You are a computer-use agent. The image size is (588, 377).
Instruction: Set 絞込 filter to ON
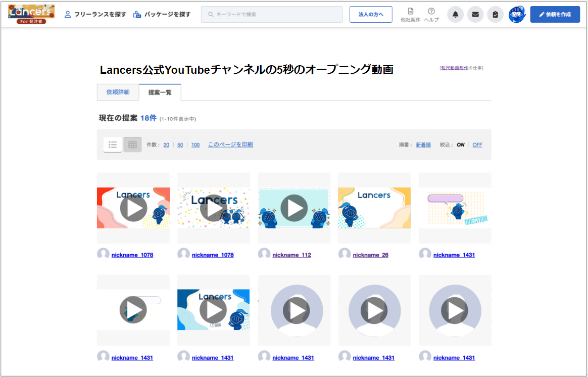[x=461, y=145]
